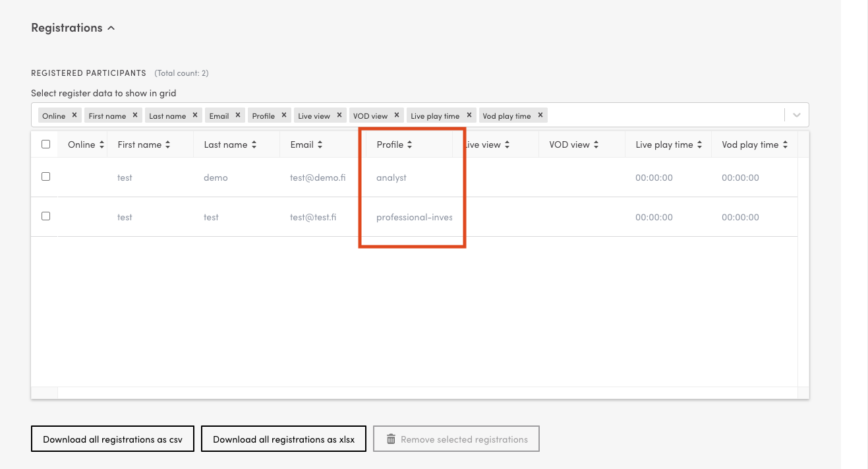Download all registrations as csv
This screenshot has height=469, width=868.
tap(113, 439)
